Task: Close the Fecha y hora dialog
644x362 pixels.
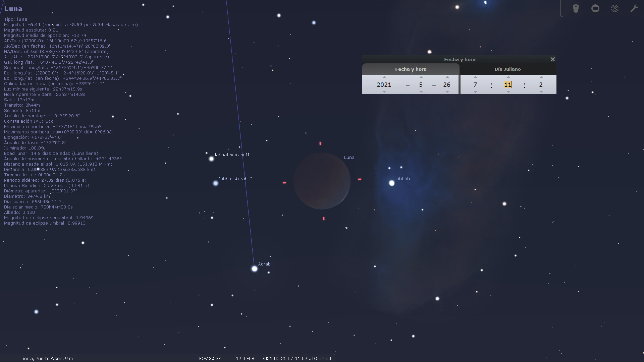Action: coord(552,59)
